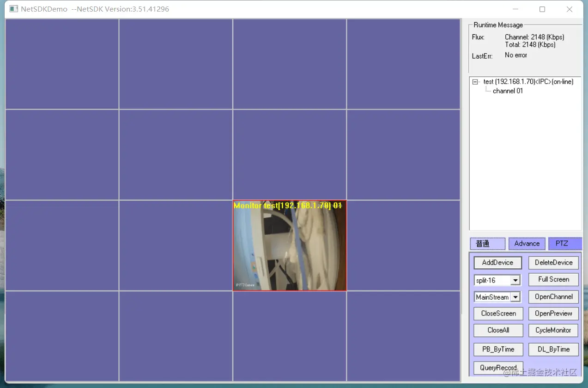Click the DeleteDevice button
The width and height of the screenshot is (588, 388).
tap(553, 263)
